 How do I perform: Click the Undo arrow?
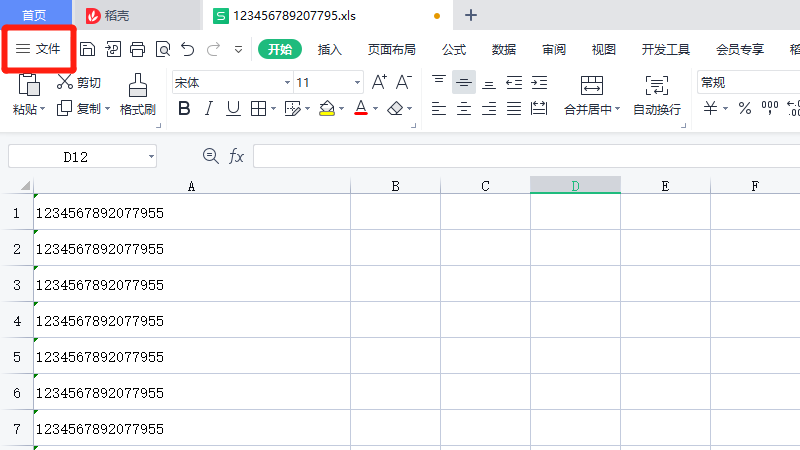coord(187,48)
